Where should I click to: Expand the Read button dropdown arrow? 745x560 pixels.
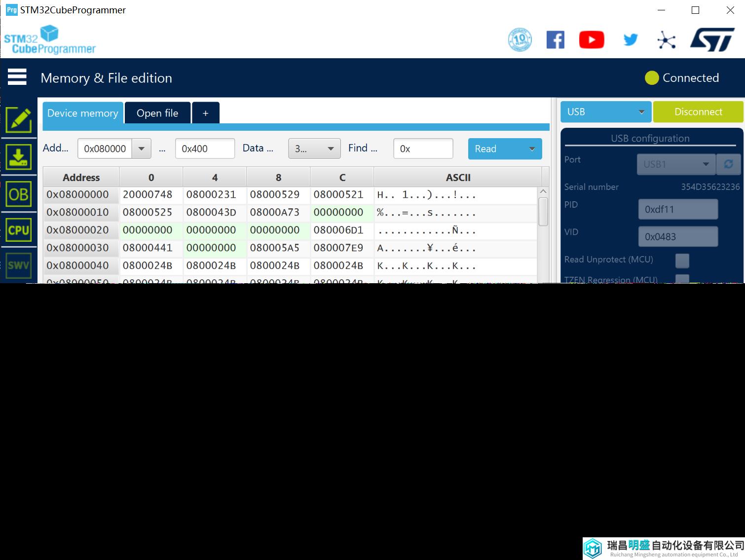pyautogui.click(x=532, y=149)
